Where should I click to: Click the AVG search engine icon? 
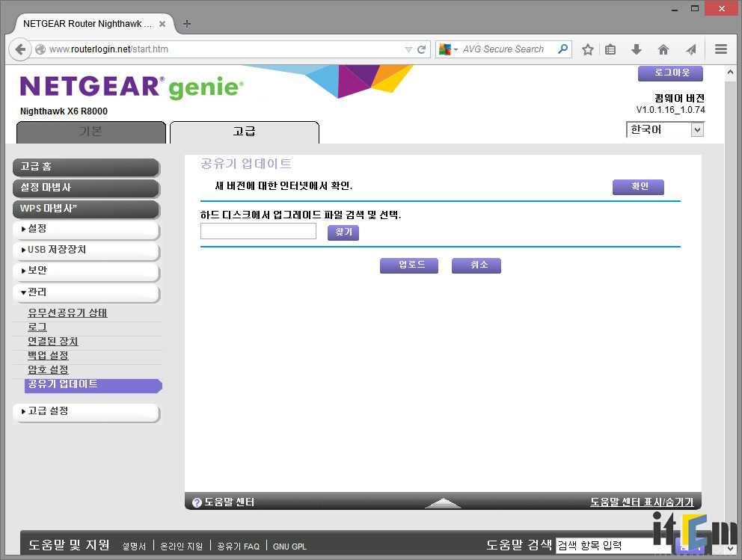[x=445, y=49]
